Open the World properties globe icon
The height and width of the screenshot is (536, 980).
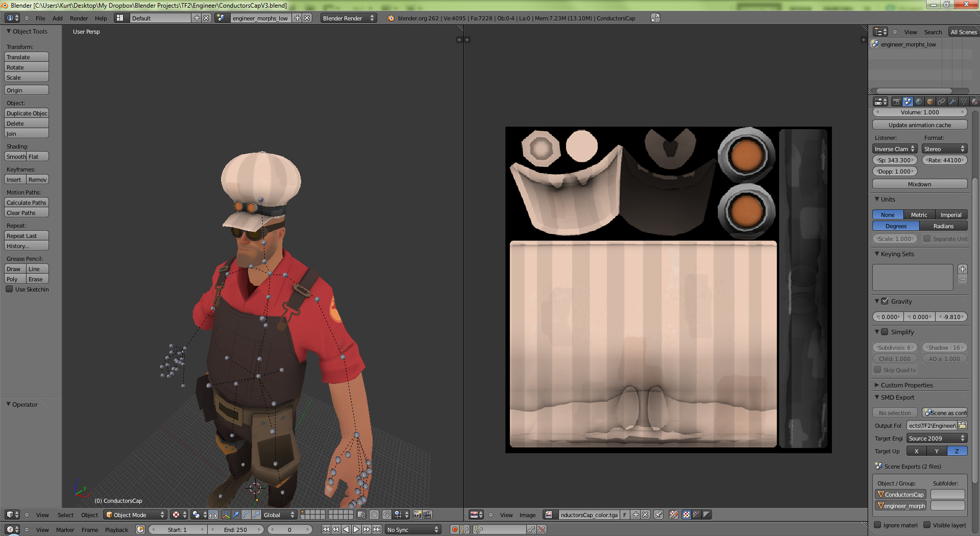tap(919, 102)
